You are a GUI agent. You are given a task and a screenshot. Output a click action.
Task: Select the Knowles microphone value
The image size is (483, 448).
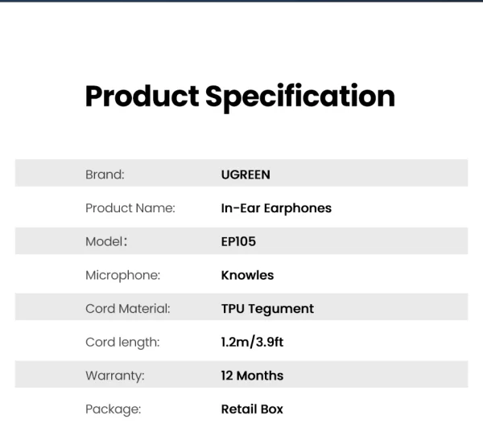pyautogui.click(x=247, y=275)
